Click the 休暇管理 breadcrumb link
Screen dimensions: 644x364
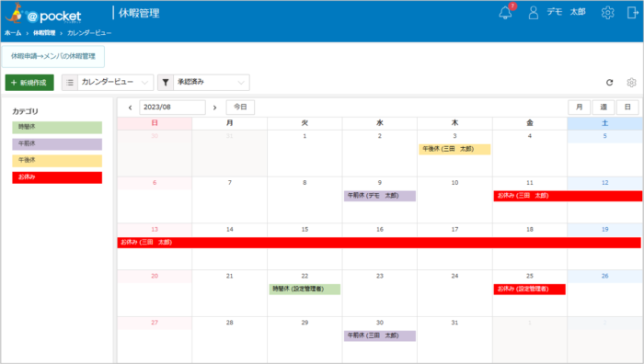tap(44, 33)
